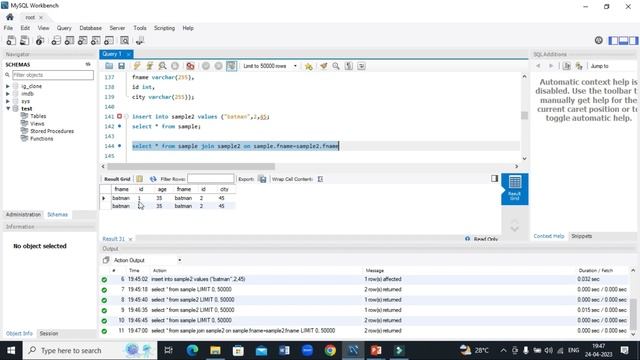The image size is (640, 360).
Task: Open Workbench preferences gear icon
Action: [598, 40]
